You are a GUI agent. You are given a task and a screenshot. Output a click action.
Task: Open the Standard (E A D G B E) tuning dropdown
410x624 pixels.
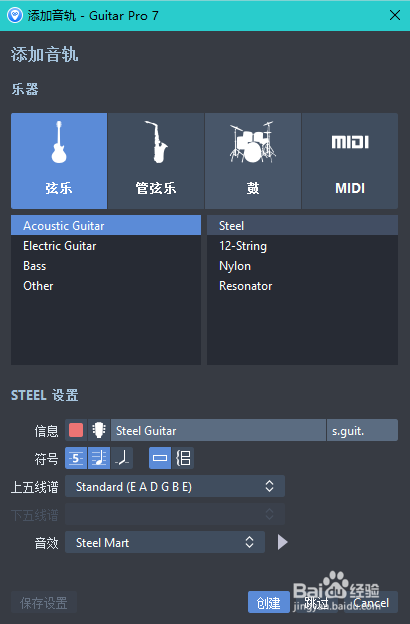(x=175, y=486)
